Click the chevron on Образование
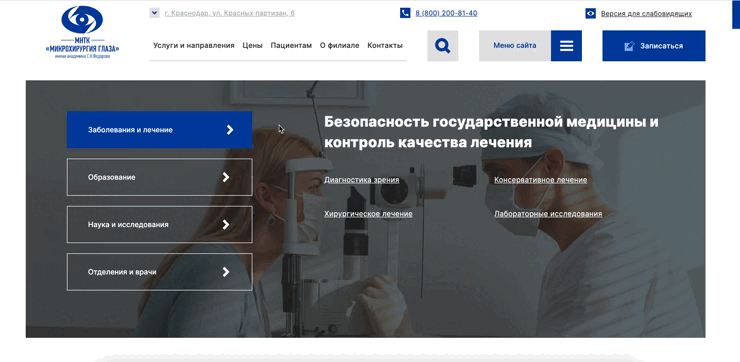 pos(226,177)
